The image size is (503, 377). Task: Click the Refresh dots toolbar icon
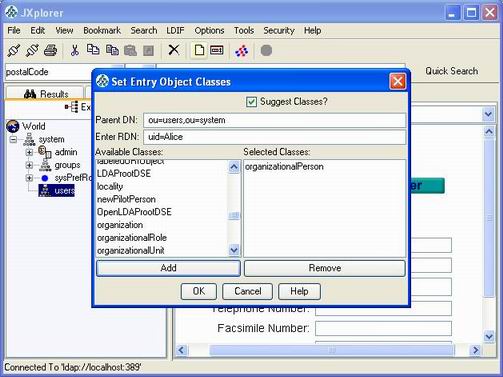tap(242, 51)
